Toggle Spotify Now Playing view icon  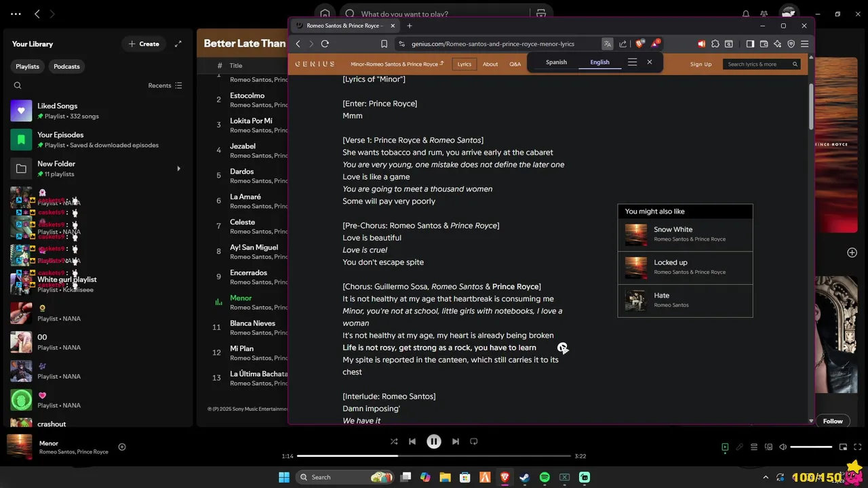point(725,447)
